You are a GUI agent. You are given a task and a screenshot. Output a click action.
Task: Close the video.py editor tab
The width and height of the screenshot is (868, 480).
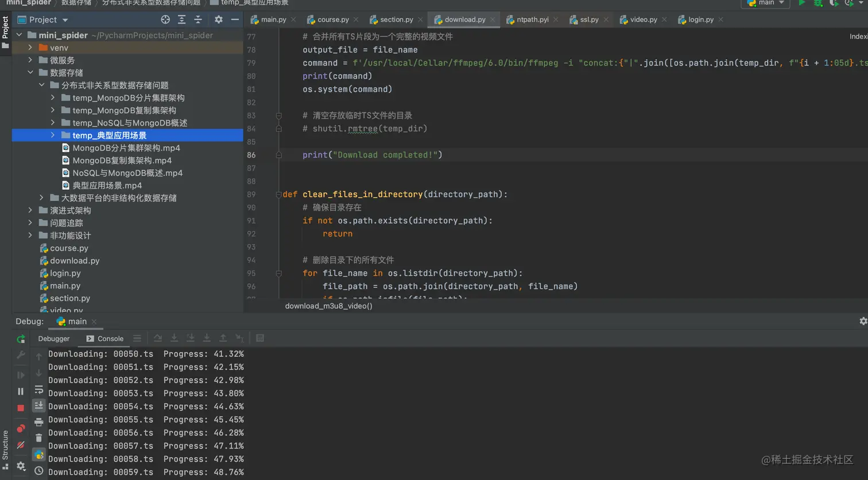pyautogui.click(x=664, y=19)
